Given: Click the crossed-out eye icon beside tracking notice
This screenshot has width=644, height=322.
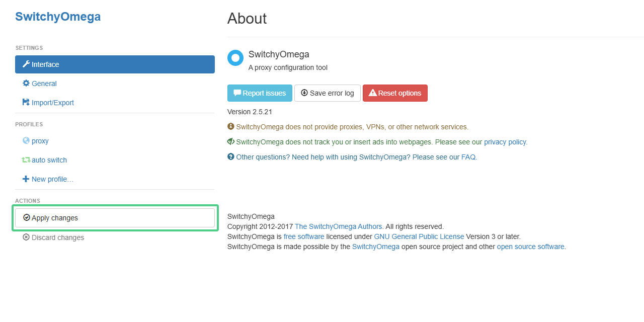Looking at the screenshot, I should click(231, 142).
